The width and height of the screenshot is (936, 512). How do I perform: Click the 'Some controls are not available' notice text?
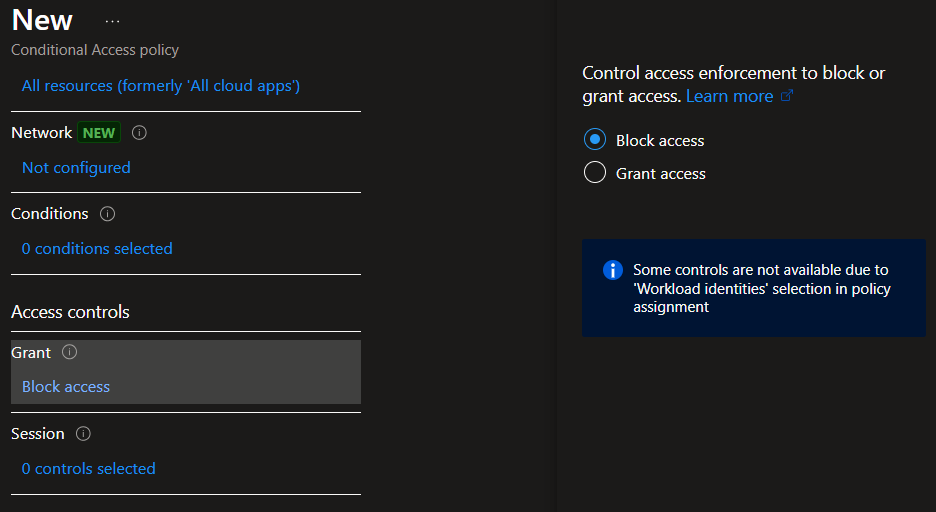click(x=762, y=288)
